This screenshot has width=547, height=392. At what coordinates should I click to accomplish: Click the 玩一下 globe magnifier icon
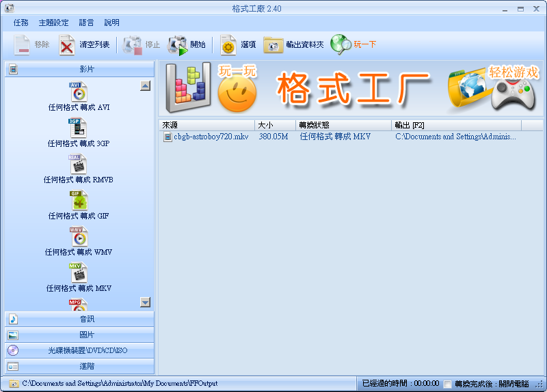coord(341,45)
